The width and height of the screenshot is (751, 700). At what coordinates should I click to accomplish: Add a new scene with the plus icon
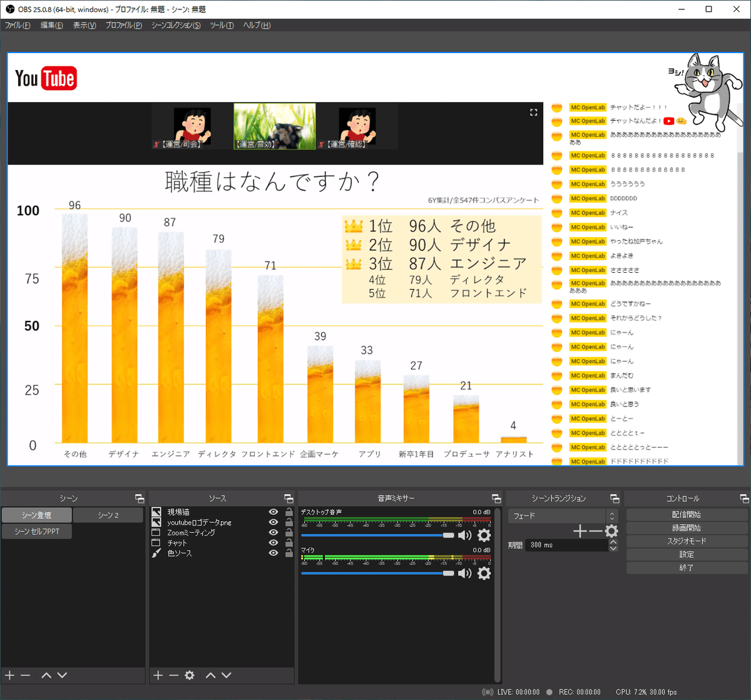point(9,676)
